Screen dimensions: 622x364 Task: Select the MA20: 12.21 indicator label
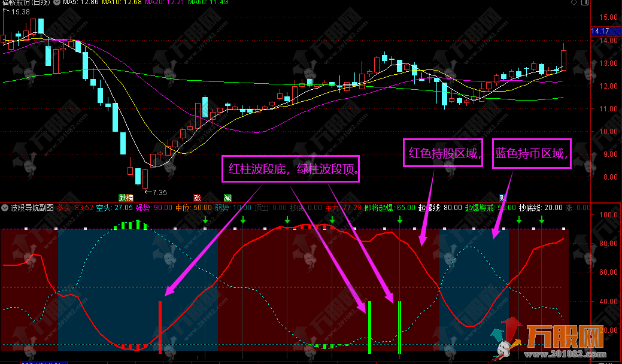(x=165, y=2)
